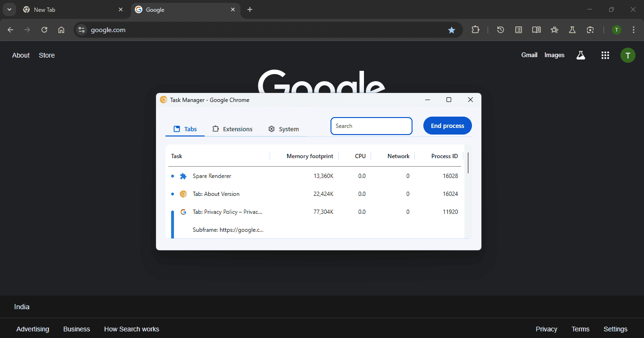The height and width of the screenshot is (338, 644).
Task: Open the Extensions puzzle icon in toolbar
Action: [x=475, y=30]
